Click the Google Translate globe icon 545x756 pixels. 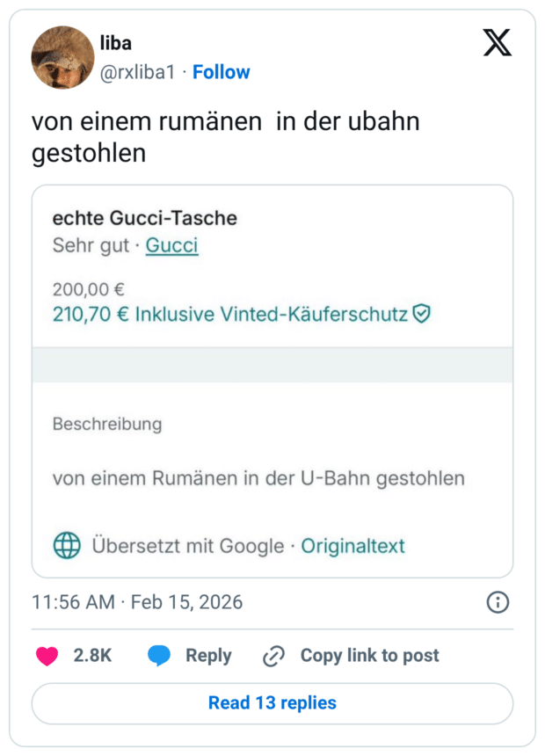click(64, 546)
